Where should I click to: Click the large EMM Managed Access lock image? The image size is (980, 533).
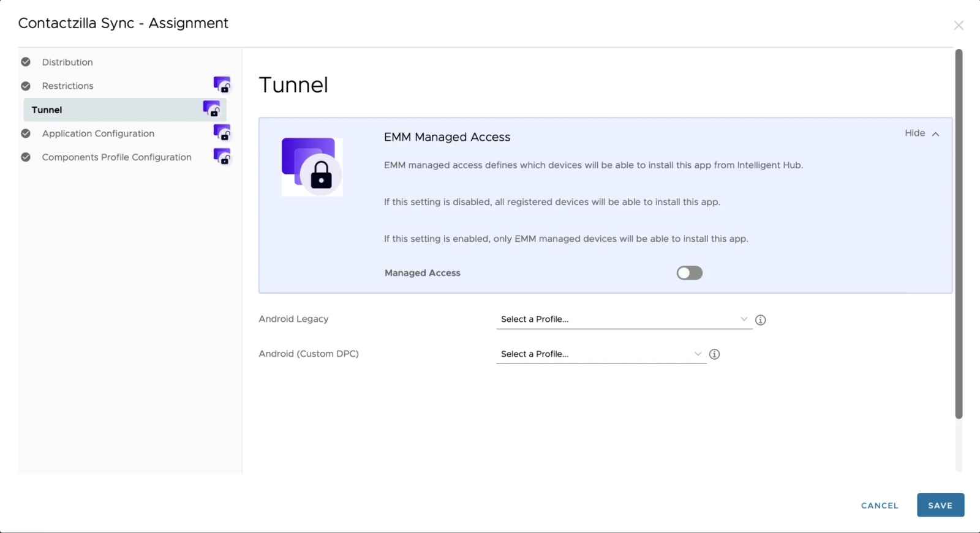click(x=312, y=166)
